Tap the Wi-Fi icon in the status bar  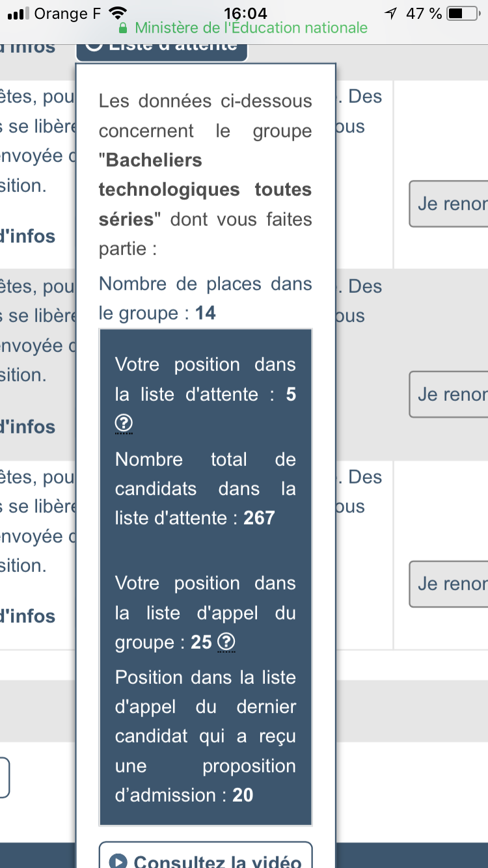[x=118, y=13]
